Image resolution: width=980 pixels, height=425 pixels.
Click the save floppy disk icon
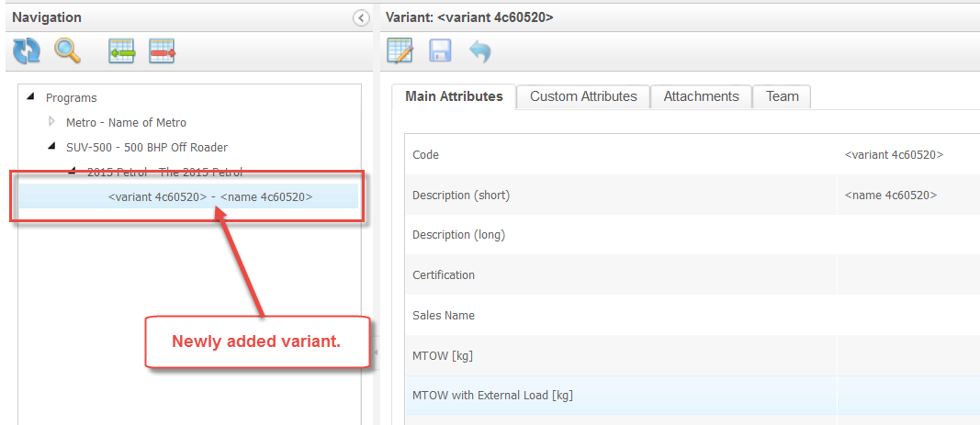(x=440, y=50)
